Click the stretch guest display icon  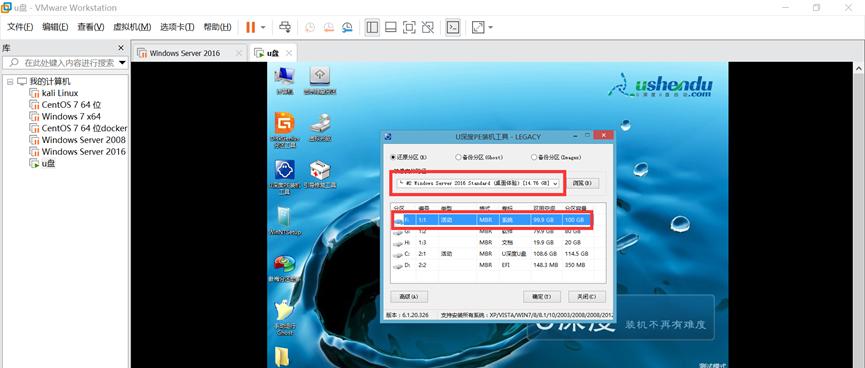point(478,27)
